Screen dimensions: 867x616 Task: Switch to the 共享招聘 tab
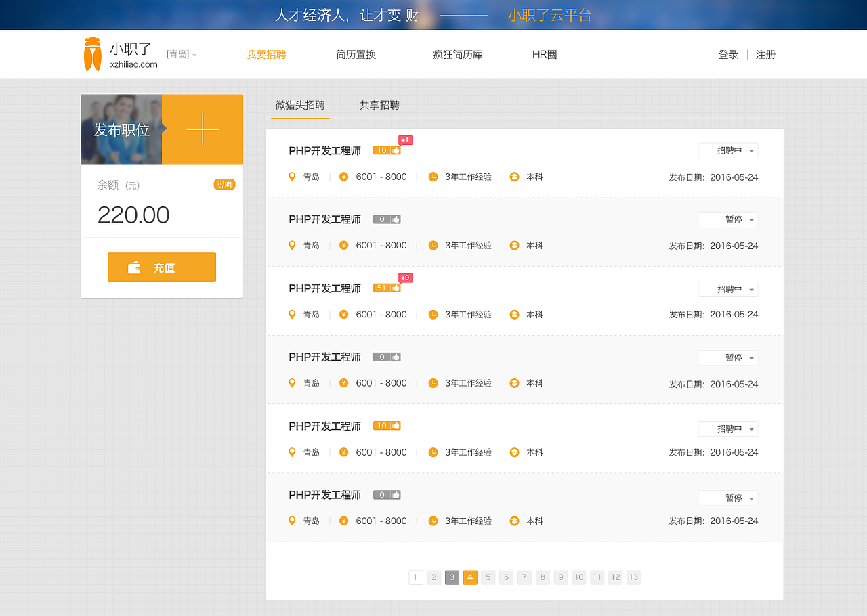coord(380,106)
